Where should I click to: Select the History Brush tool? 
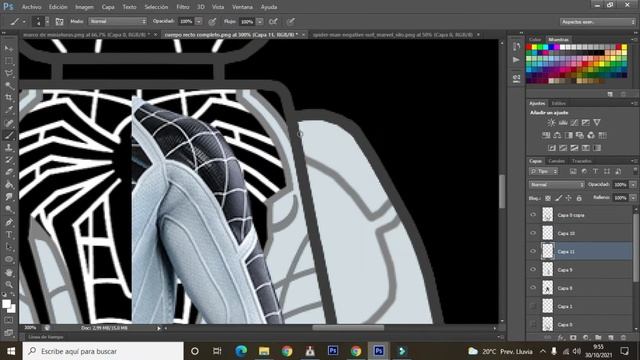click(x=9, y=160)
